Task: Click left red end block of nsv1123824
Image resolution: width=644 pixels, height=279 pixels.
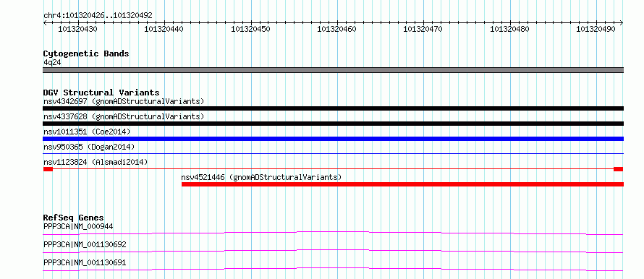Action: click(48, 169)
